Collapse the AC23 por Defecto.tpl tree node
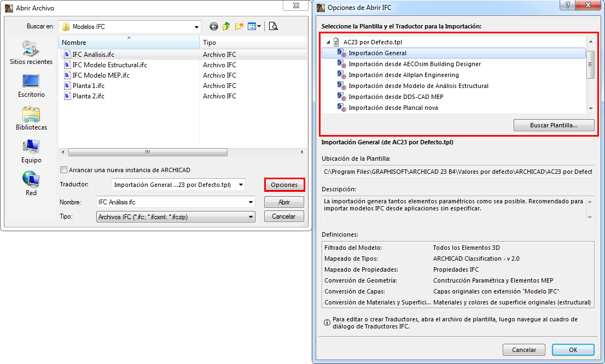 (328, 42)
